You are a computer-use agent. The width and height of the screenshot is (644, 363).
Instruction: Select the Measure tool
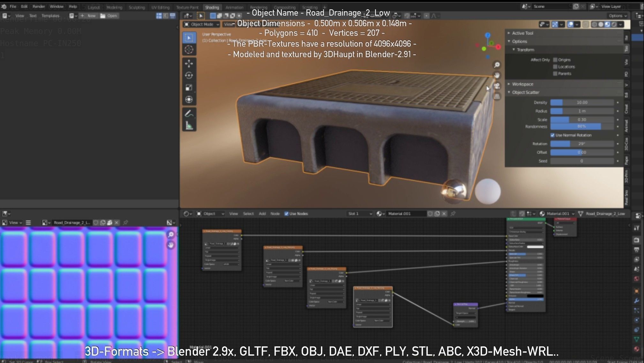click(189, 126)
